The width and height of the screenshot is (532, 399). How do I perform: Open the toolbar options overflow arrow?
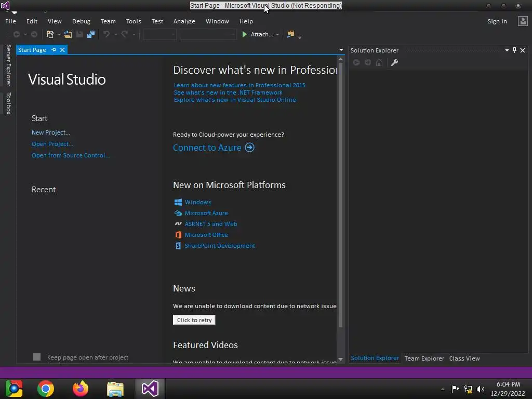point(300,37)
